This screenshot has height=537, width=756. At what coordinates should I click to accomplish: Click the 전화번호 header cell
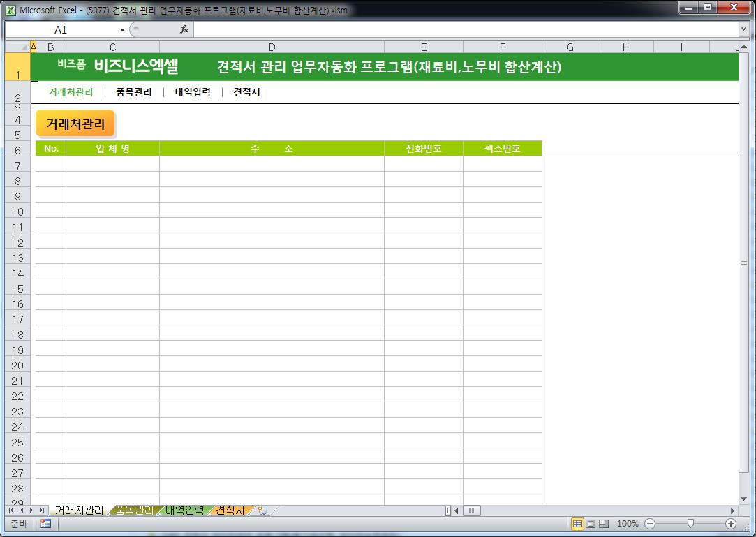pyautogui.click(x=423, y=149)
